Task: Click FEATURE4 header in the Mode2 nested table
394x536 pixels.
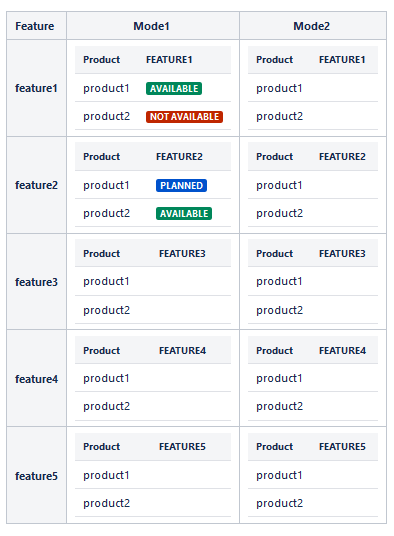Action: 342,351
